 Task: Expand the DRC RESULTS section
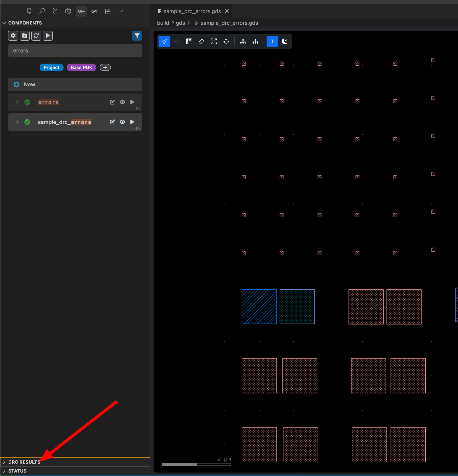pos(24,462)
